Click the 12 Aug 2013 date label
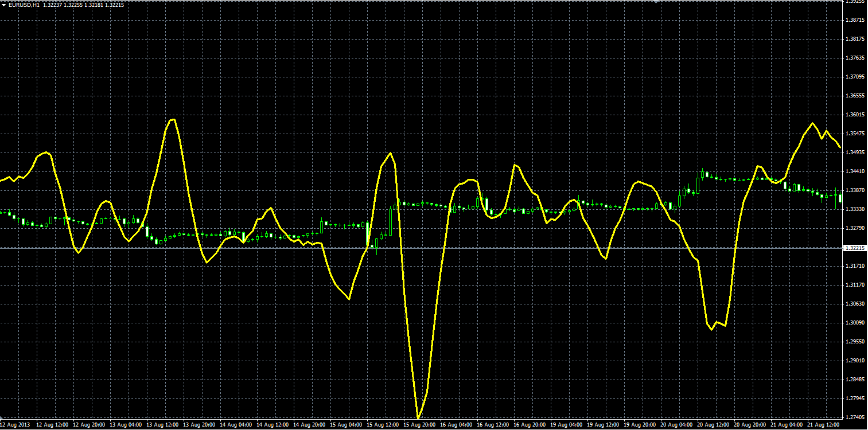 tap(14, 425)
